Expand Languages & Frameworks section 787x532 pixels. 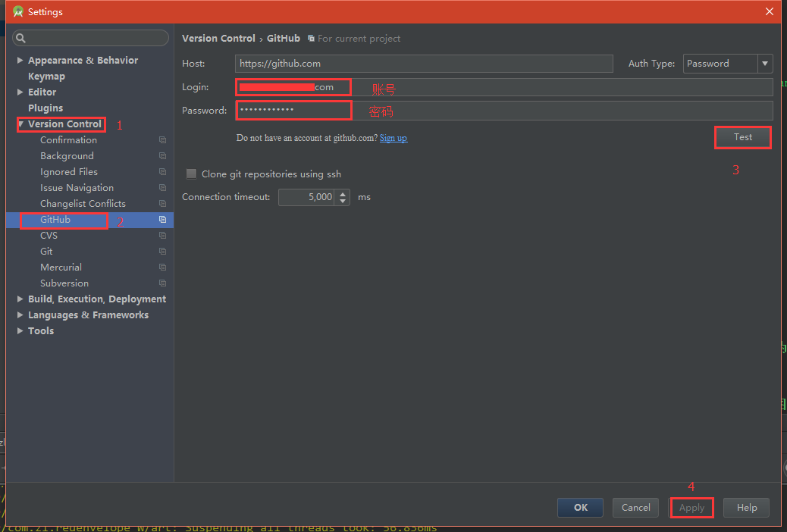pos(20,315)
